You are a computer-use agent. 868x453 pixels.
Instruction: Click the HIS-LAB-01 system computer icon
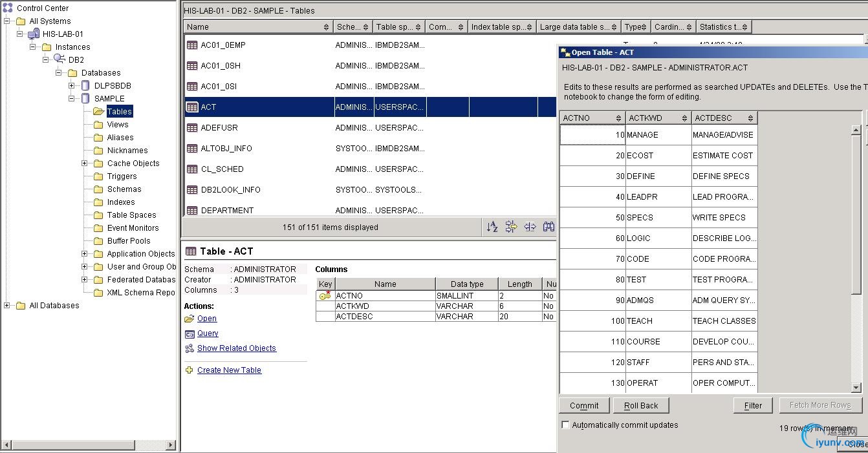tap(34, 34)
